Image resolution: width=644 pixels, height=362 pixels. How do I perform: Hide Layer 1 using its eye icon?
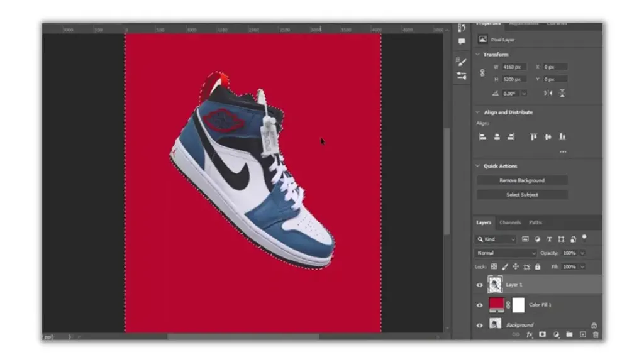479,285
